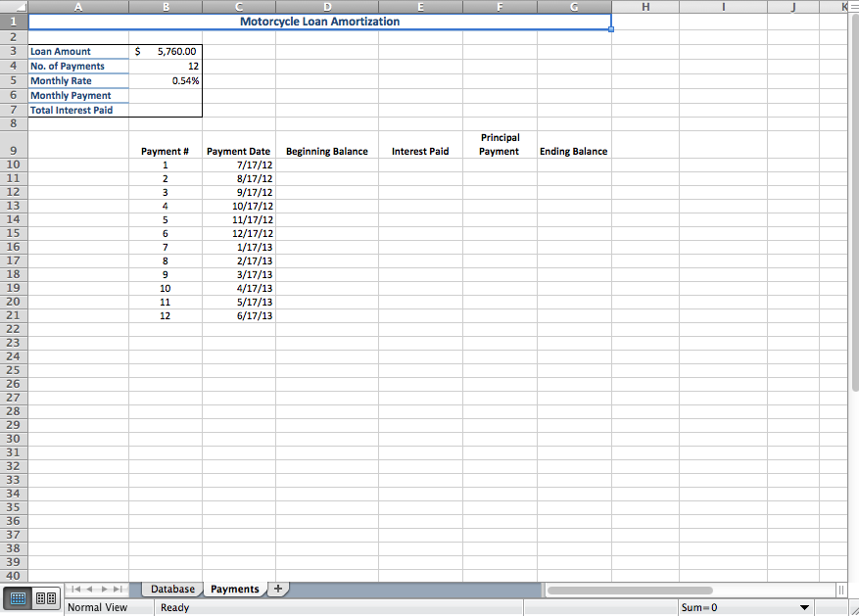Select the Payment Date column heading cell
The image size is (859, 616).
238,151
